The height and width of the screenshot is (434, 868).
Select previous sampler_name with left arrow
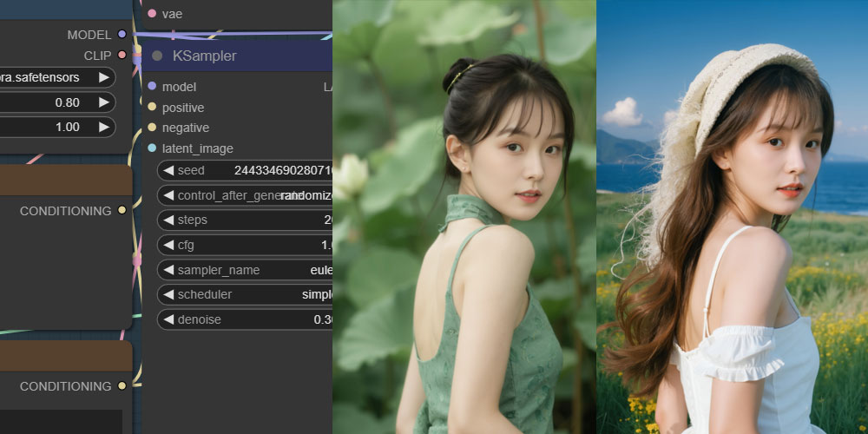point(168,270)
